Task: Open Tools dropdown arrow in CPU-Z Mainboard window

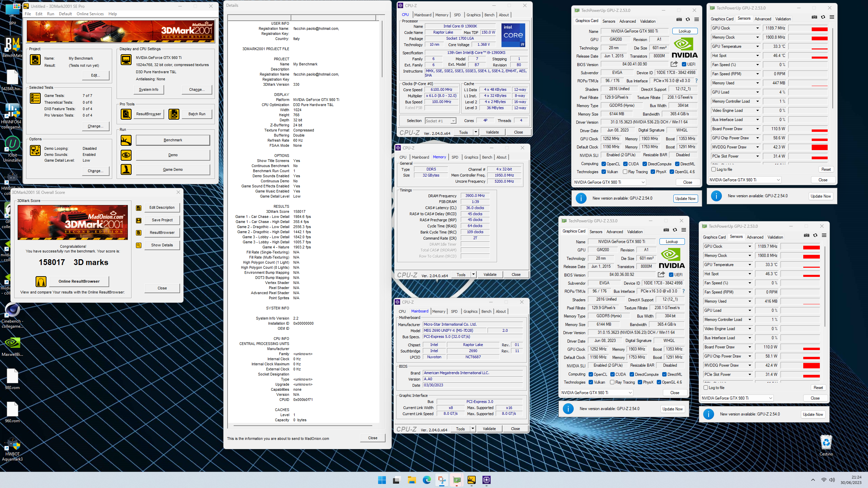Action: pyautogui.click(x=473, y=429)
